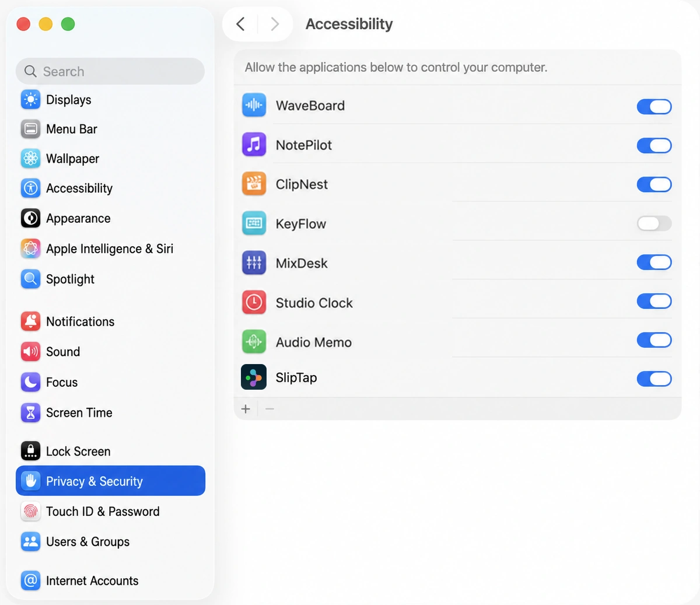Click the MixDesk mixer sliders icon

pyautogui.click(x=254, y=263)
